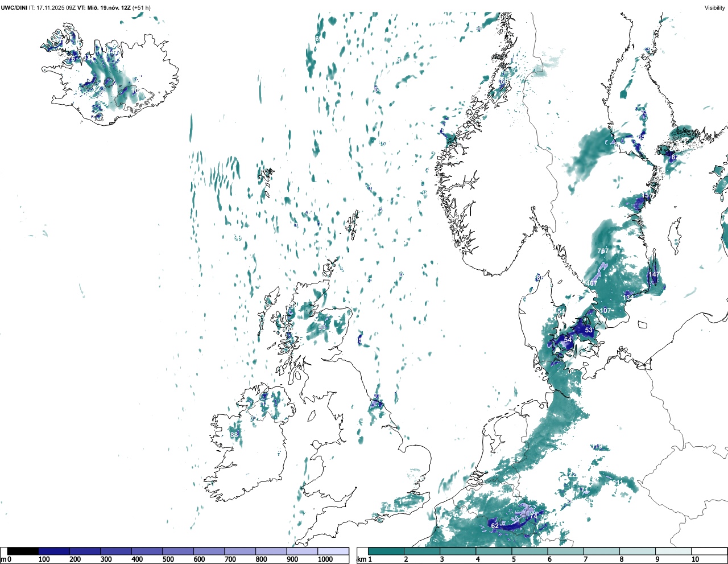Viewport: 728px width, 564px height.
Task: Pick the 600–700 m legend swatch
Action: click(x=209, y=551)
